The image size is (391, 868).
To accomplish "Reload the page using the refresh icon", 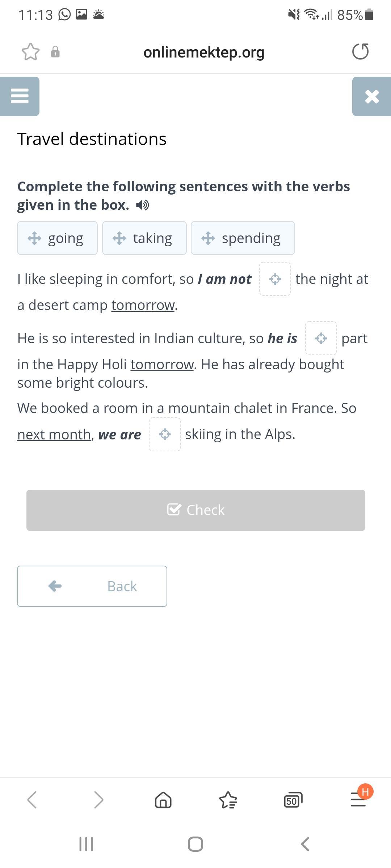I will (x=360, y=51).
